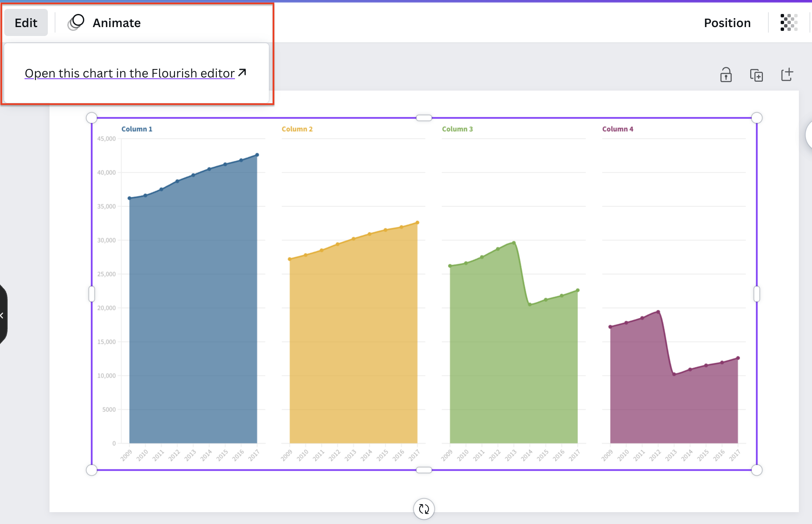Click the bottom-right corner resize handle
This screenshot has height=524, width=812.
757,470
